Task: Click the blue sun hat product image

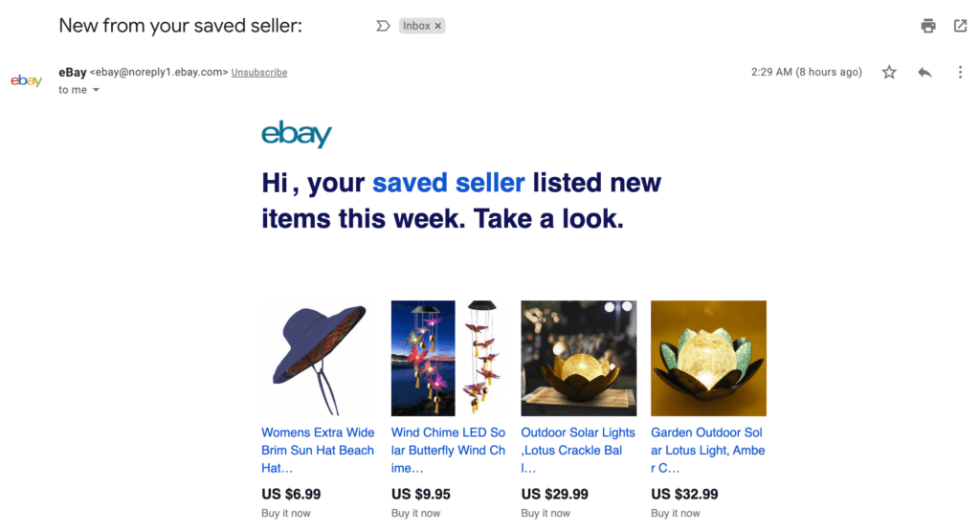Action: point(319,358)
